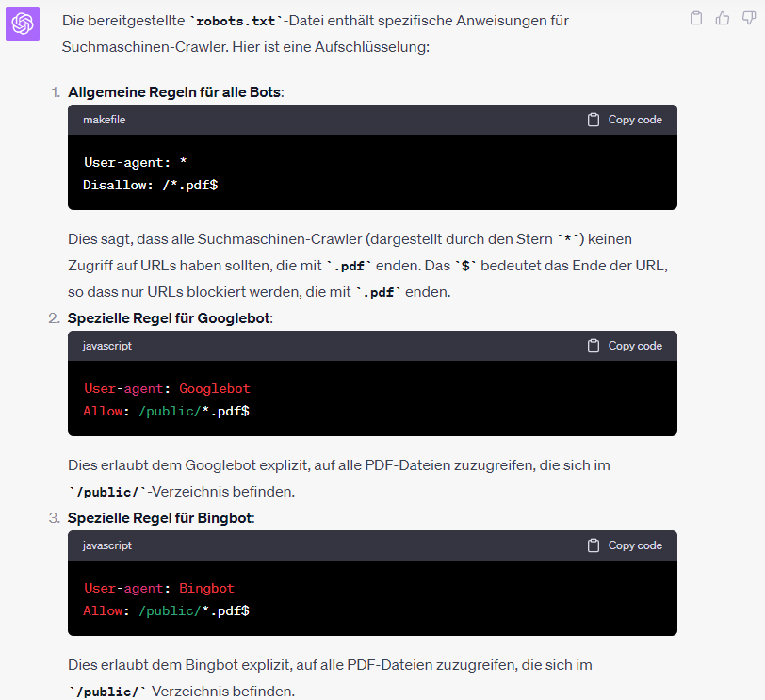
Task: Give the response a thumbs down
Action: point(749,18)
